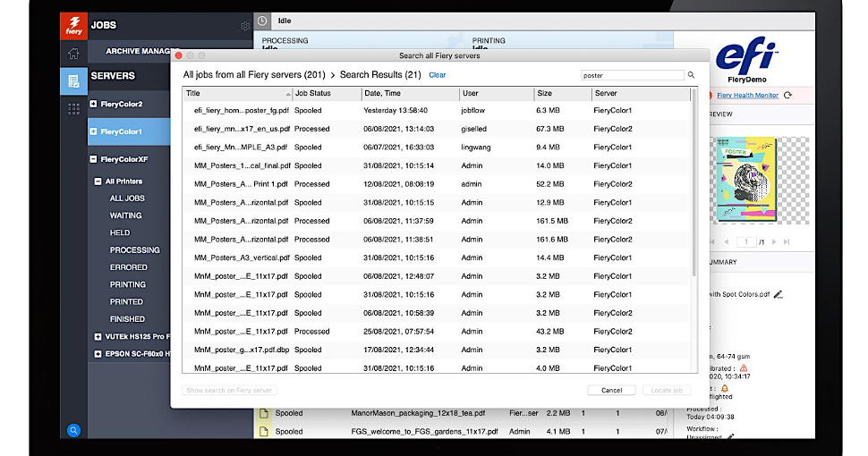The height and width of the screenshot is (456, 868).
Task: Select the MM_Posters_A3_vertical.pdf row
Action: (x=438, y=258)
